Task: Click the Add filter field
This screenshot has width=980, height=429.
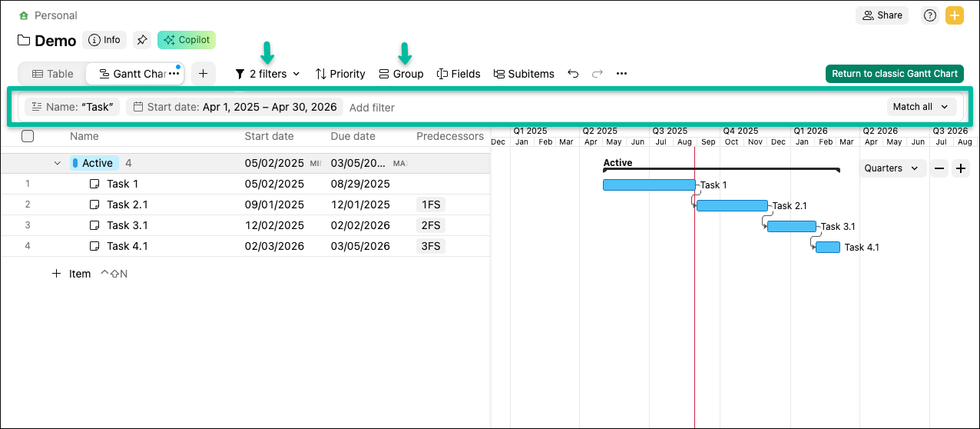Action: coord(372,108)
